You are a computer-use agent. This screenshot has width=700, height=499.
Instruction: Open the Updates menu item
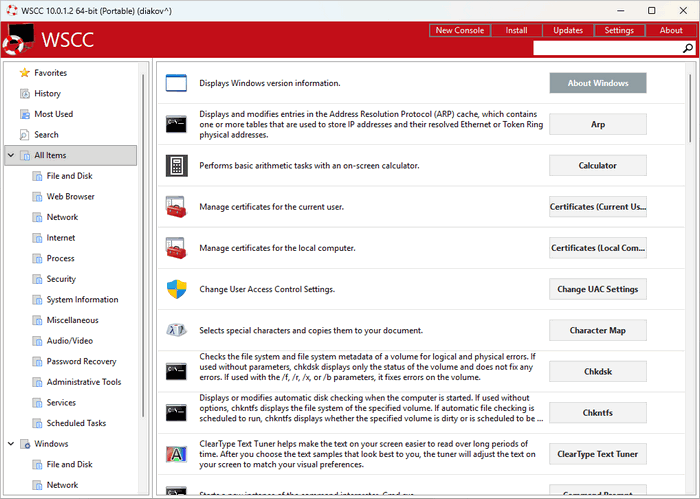coord(568,30)
